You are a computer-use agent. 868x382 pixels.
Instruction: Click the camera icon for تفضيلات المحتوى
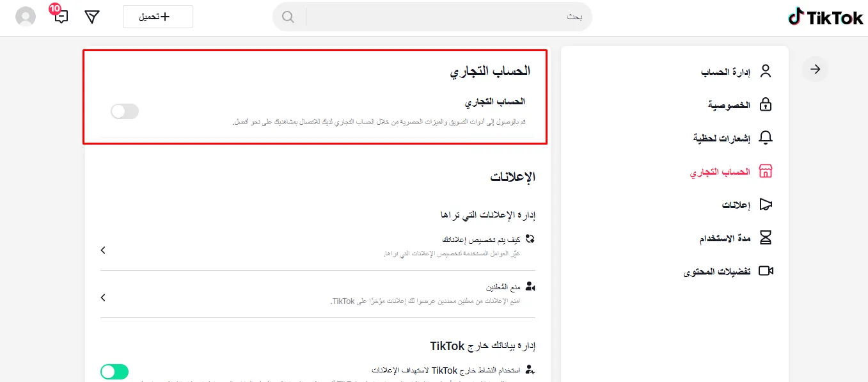[766, 271]
